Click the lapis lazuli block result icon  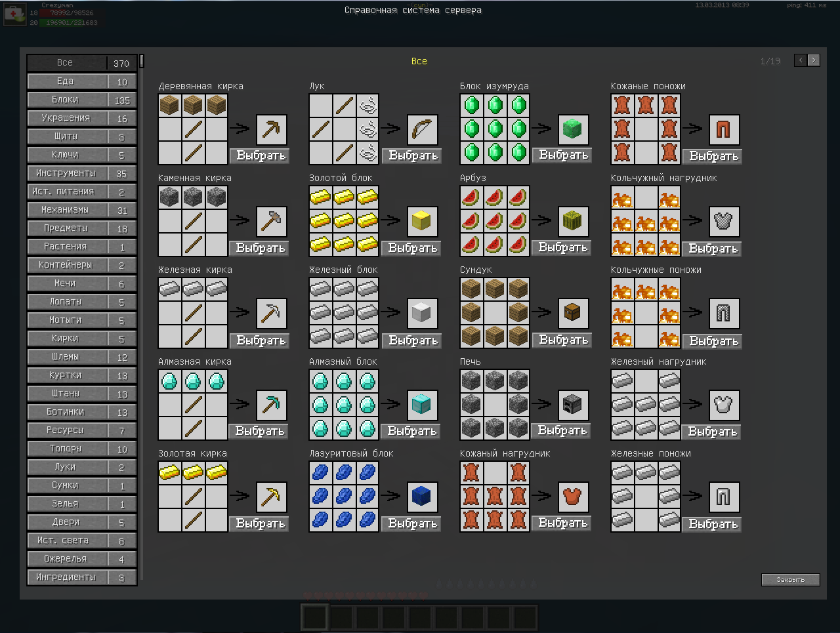pos(422,497)
